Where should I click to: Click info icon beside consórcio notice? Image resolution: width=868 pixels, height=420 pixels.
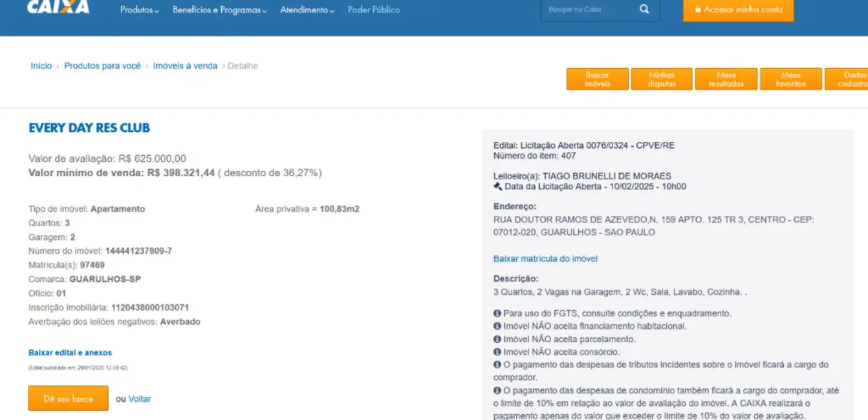497,352
